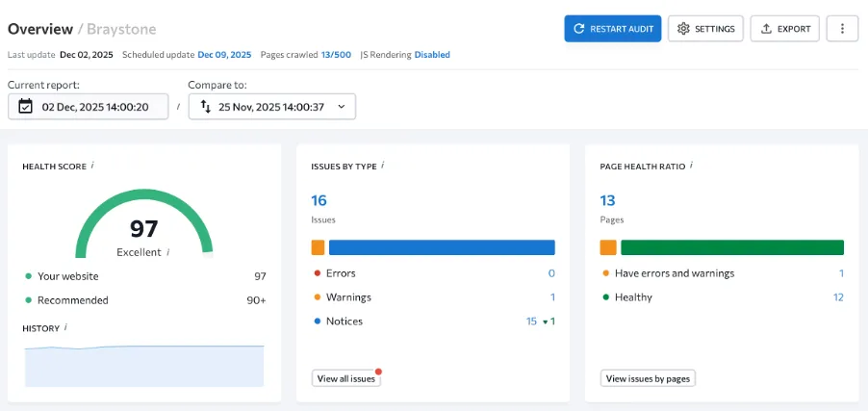Click the info icon next to Excellent

(168, 252)
